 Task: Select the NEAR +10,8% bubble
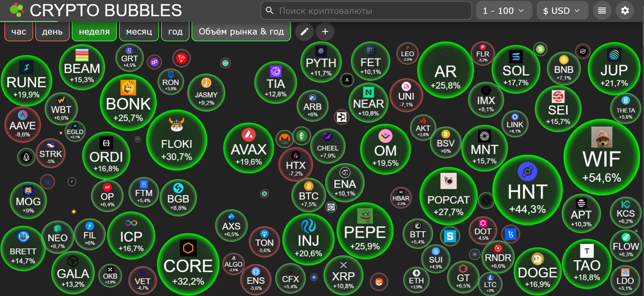click(369, 102)
